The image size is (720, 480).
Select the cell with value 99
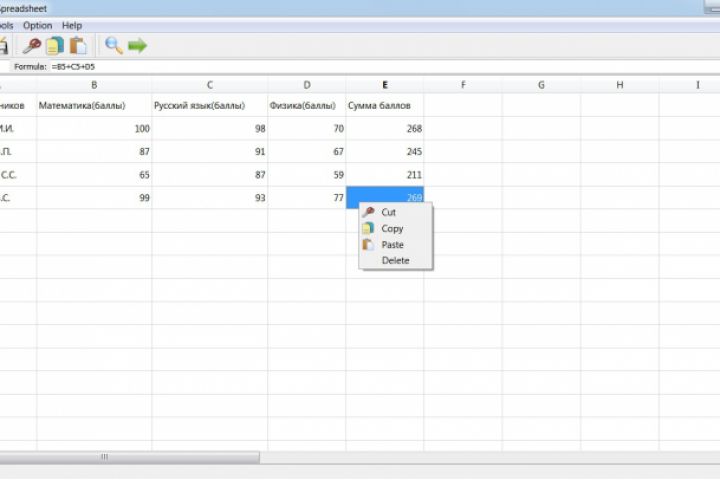click(94, 198)
